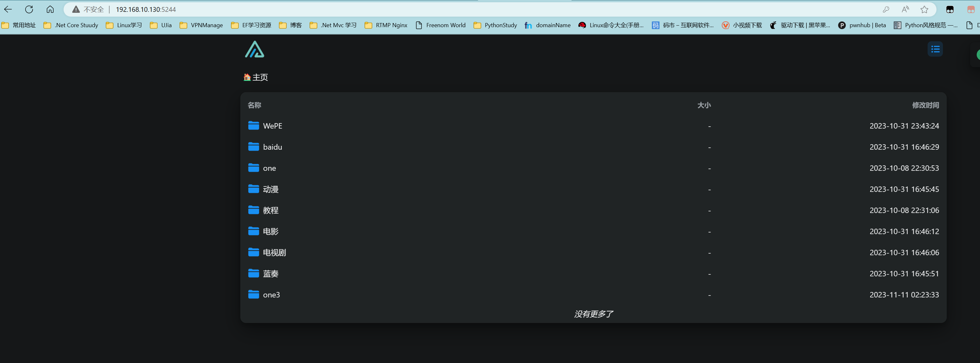Switch view with the list layout icon
This screenshot has width=980, height=363.
[x=935, y=49]
